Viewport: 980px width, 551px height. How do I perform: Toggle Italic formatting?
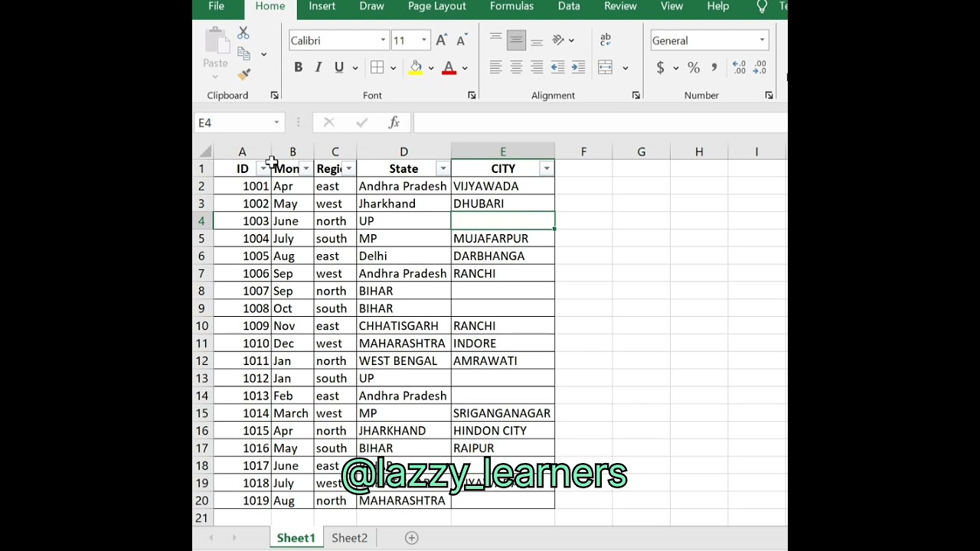click(x=318, y=67)
